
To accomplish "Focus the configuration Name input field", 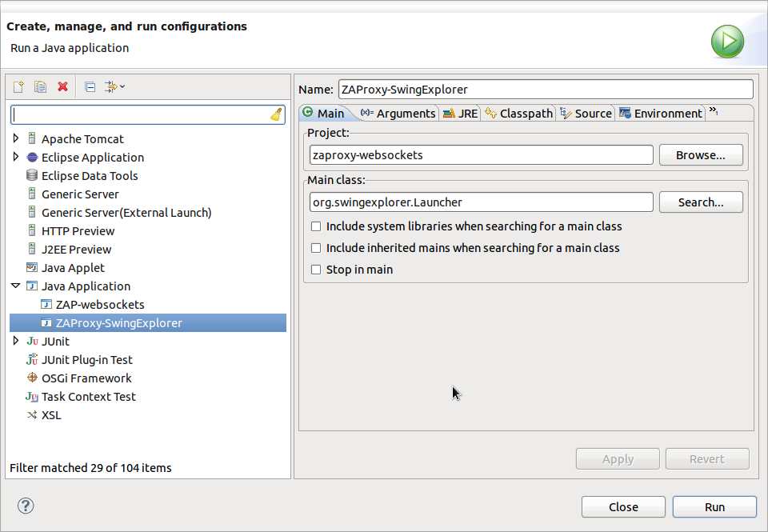I will (x=546, y=90).
